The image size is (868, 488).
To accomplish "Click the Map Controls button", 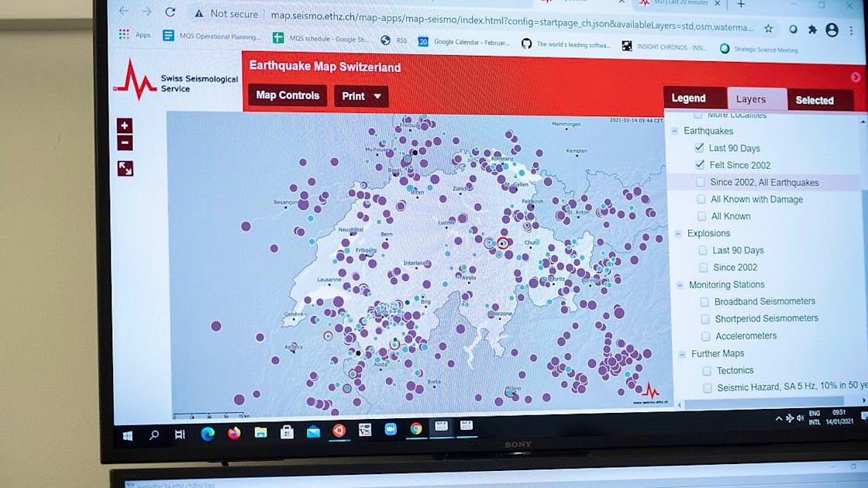I will pos(287,95).
